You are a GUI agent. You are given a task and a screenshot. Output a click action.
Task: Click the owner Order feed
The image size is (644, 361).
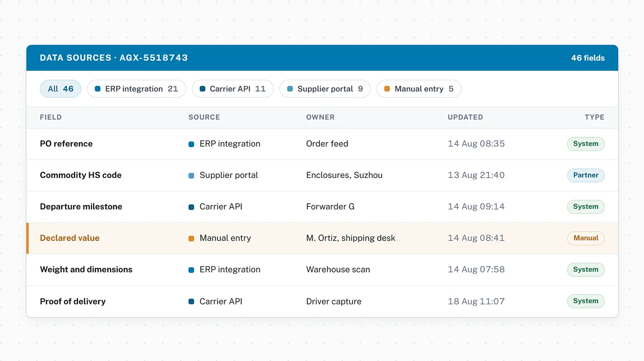pos(327,144)
